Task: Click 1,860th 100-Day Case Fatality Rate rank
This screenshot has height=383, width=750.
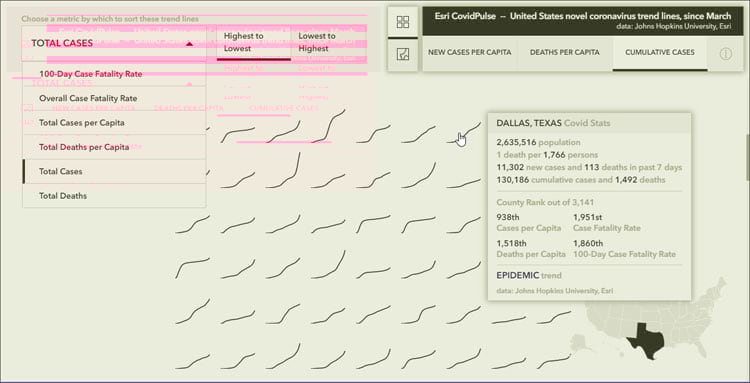Action: tap(624, 249)
